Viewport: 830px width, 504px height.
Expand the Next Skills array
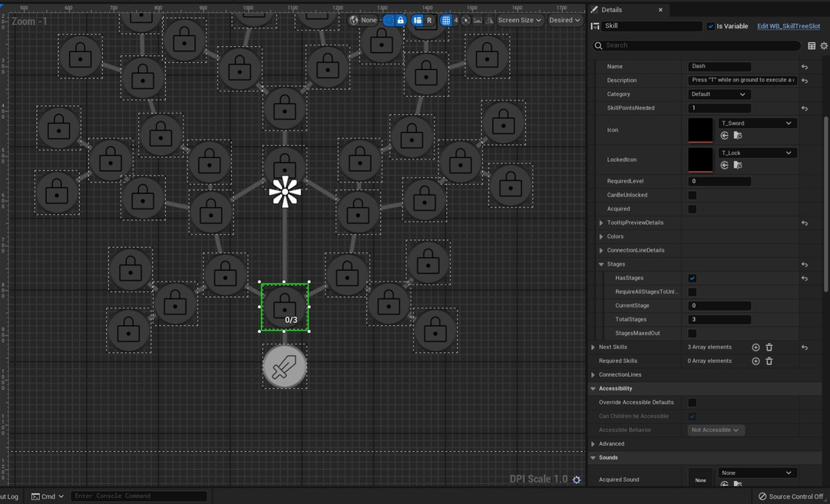tap(593, 348)
